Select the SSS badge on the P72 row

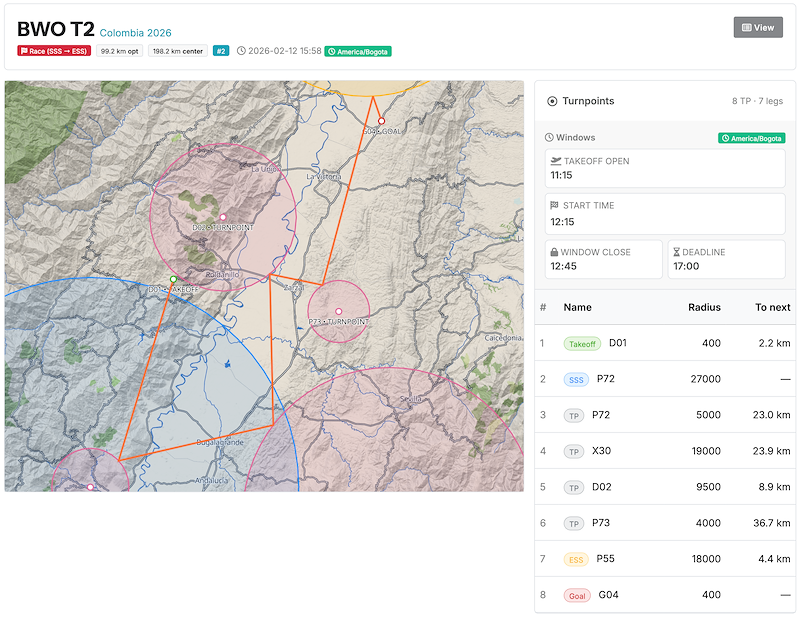click(x=576, y=379)
